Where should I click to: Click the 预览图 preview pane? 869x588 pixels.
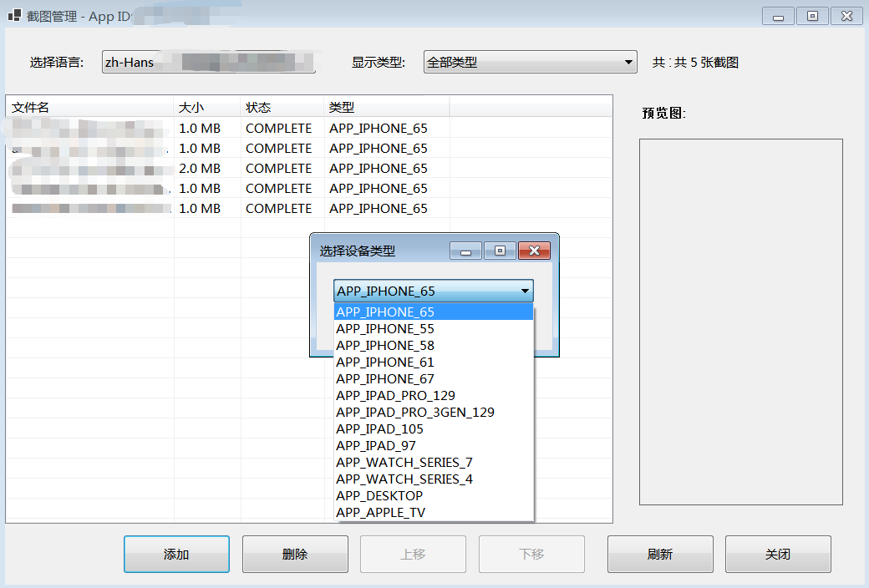click(740, 322)
